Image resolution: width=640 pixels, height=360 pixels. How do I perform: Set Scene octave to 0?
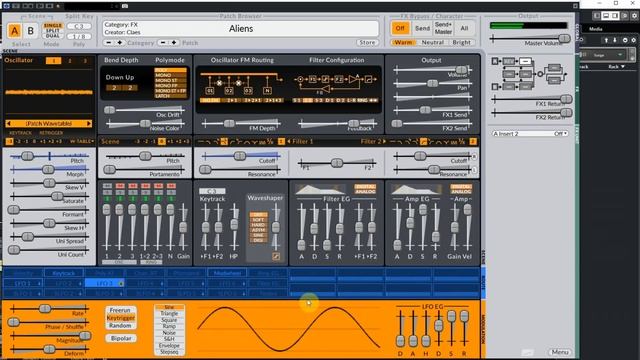coord(162,141)
